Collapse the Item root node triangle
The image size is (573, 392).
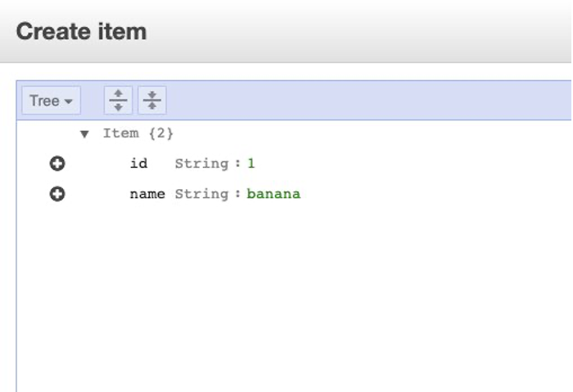(83, 133)
